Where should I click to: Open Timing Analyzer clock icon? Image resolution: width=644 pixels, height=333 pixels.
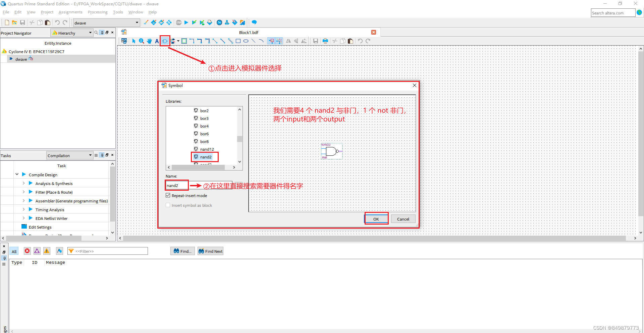point(219,22)
